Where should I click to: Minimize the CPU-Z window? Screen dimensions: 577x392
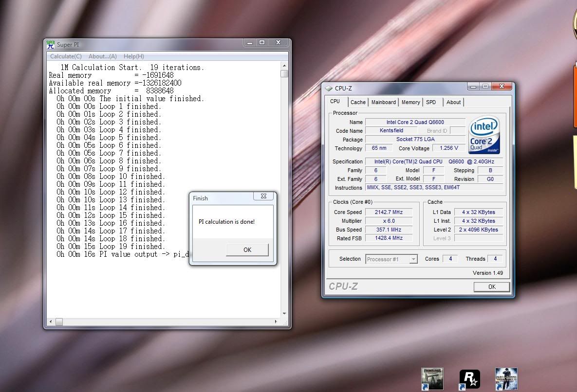pyautogui.click(x=473, y=87)
